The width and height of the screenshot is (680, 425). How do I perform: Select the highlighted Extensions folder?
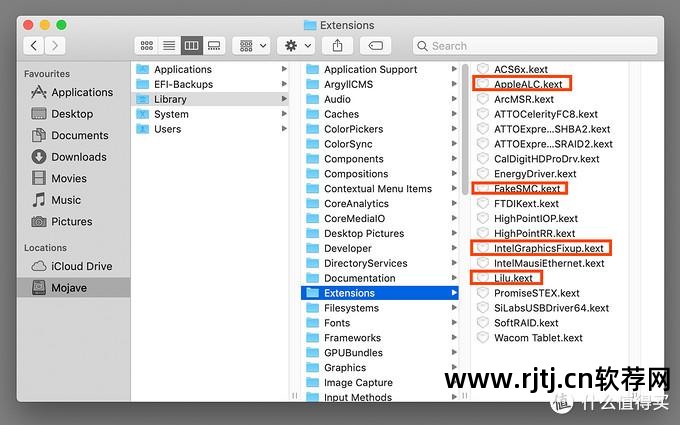coord(380,293)
